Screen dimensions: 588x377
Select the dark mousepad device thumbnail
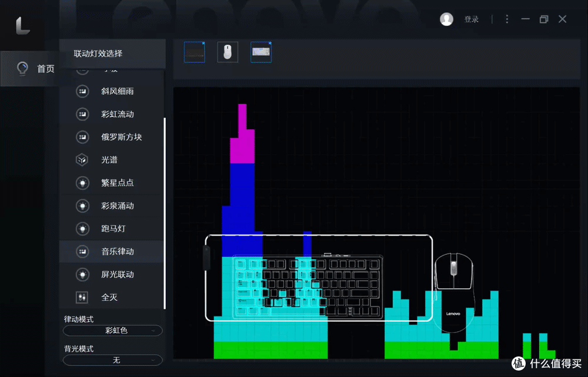195,52
